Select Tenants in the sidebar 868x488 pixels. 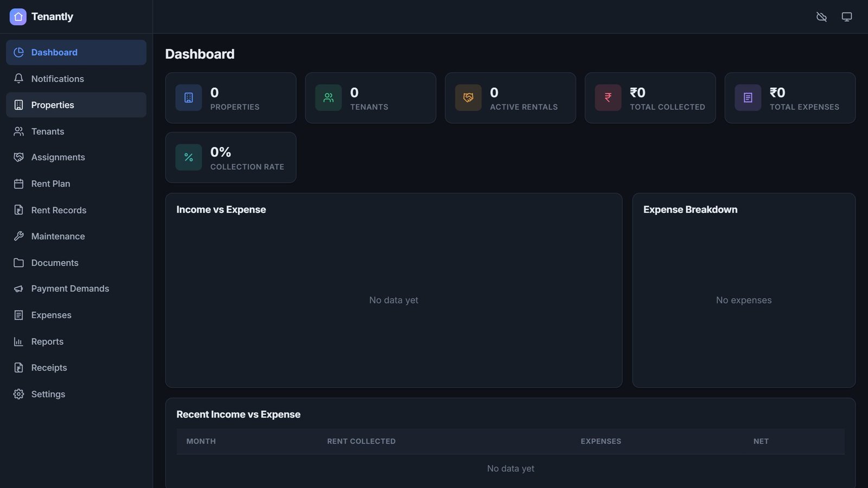[x=76, y=131]
